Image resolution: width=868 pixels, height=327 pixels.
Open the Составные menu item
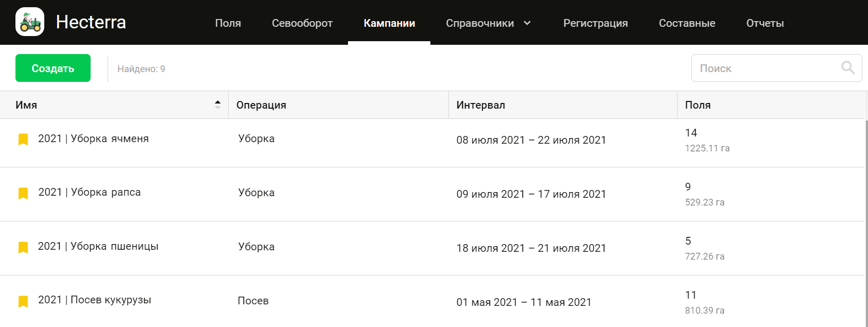tap(687, 23)
